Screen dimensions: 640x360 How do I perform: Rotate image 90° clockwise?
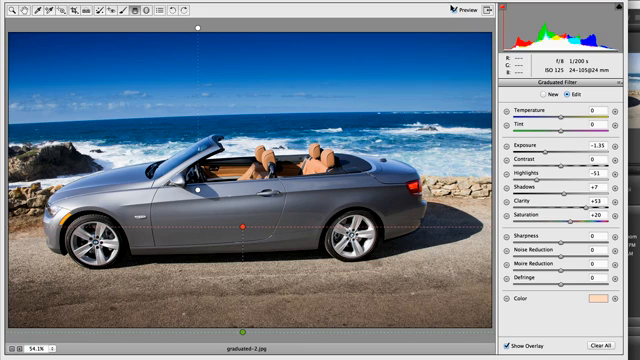184,10
